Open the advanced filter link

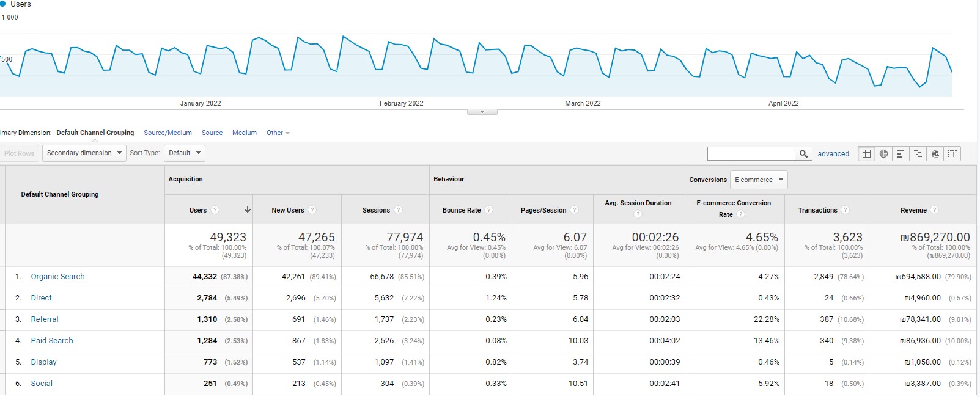[x=833, y=154]
